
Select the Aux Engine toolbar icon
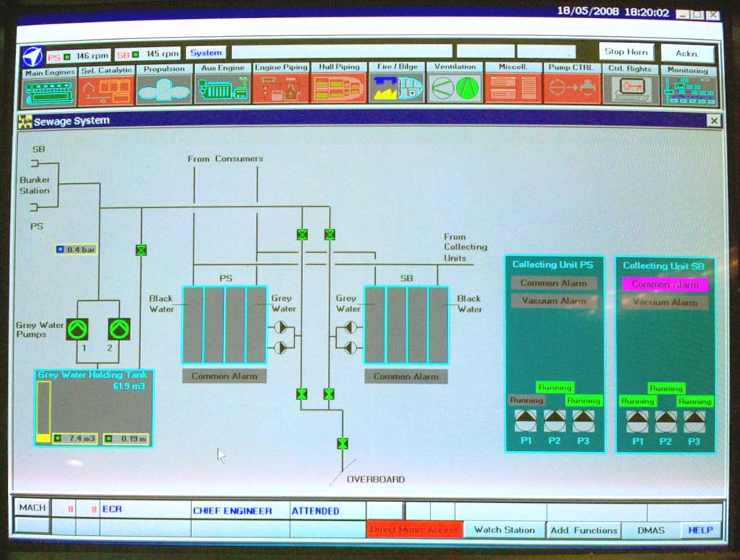pyautogui.click(x=222, y=90)
